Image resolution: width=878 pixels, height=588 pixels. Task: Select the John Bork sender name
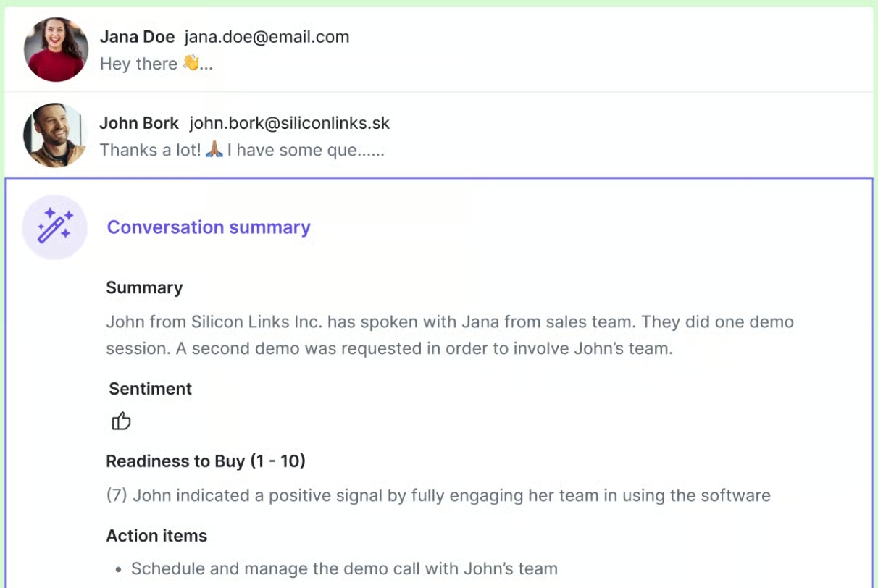[x=139, y=123]
